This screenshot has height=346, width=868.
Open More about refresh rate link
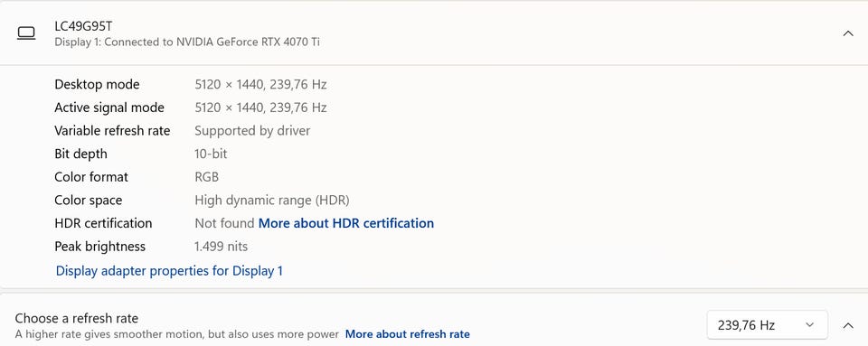[408, 334]
